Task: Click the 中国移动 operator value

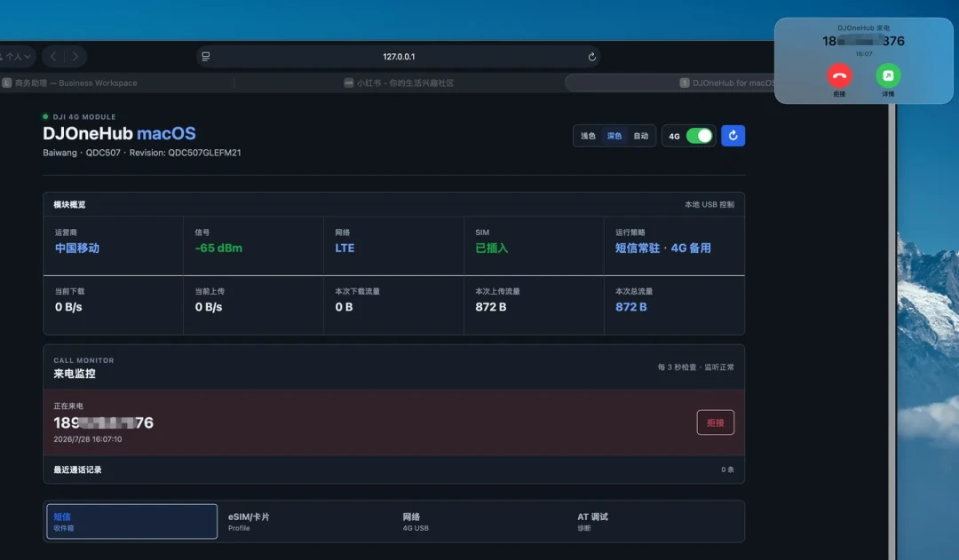Action: (x=77, y=248)
